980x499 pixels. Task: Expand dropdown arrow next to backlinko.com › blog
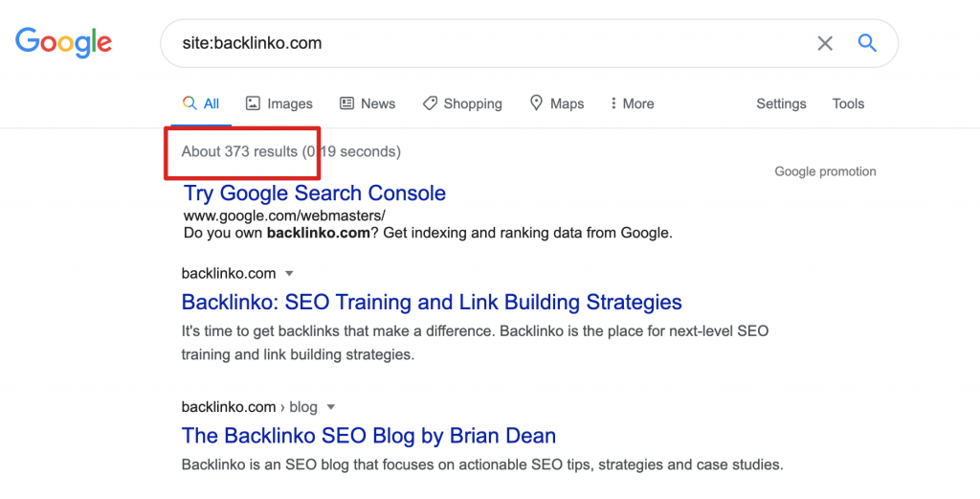331,407
